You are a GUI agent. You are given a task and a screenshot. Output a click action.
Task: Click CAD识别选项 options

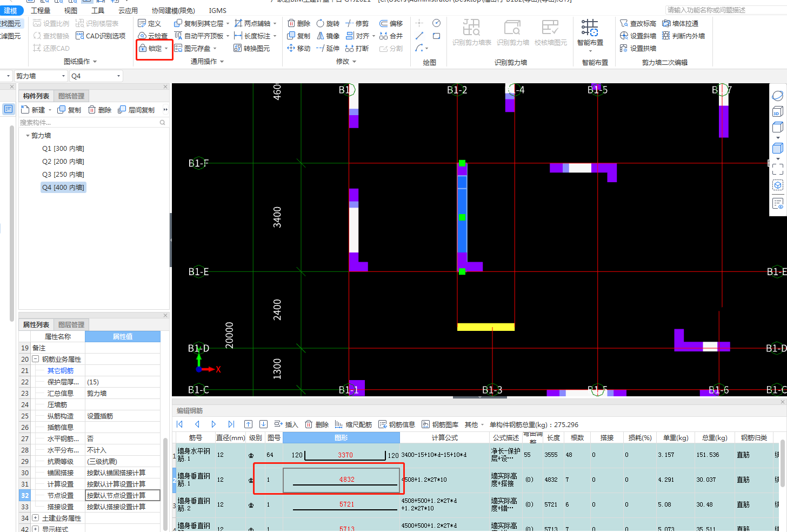pos(101,36)
